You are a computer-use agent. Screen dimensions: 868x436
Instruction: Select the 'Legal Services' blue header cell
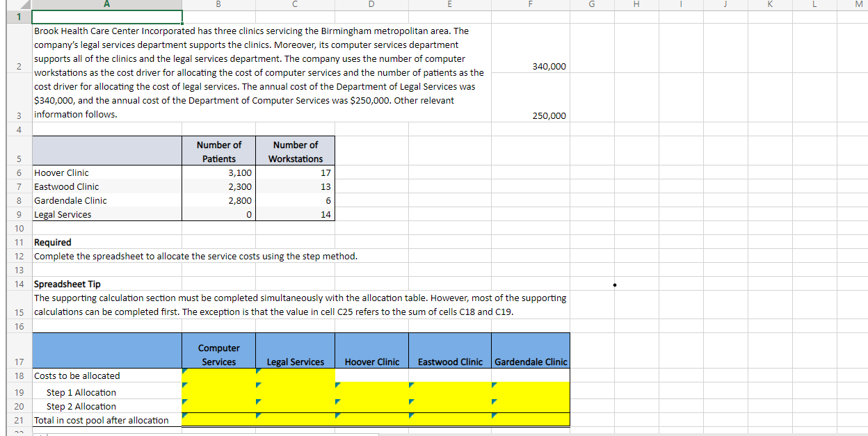point(296,350)
